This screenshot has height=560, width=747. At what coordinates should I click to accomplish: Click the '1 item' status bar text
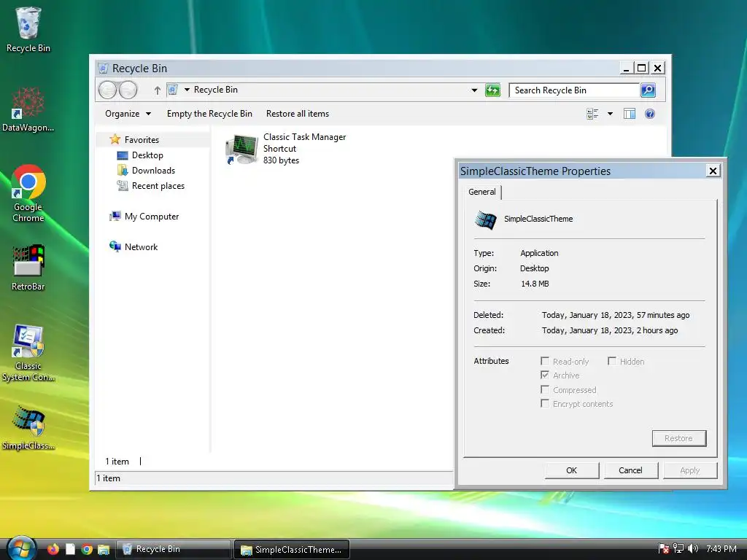tap(108, 478)
